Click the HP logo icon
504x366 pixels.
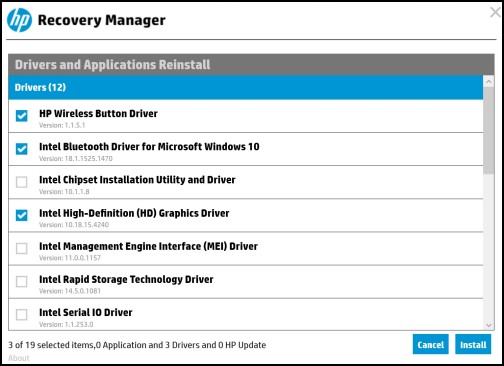pyautogui.click(x=19, y=20)
